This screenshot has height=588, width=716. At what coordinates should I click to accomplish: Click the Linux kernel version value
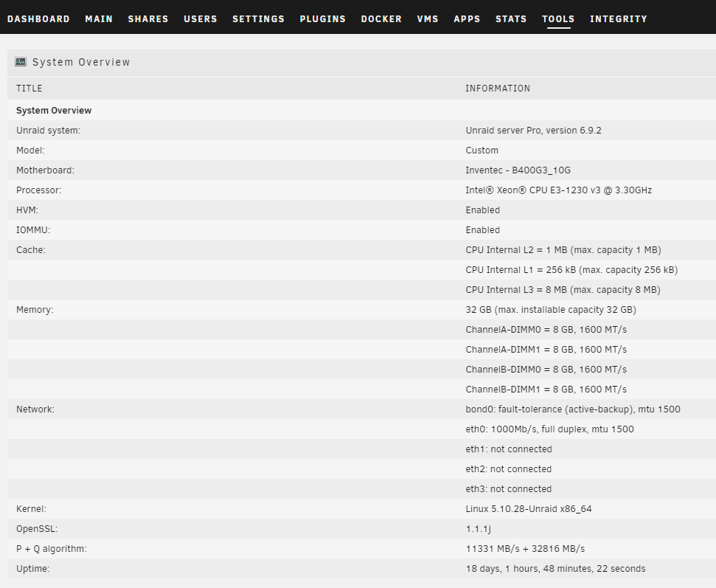pyautogui.click(x=529, y=509)
